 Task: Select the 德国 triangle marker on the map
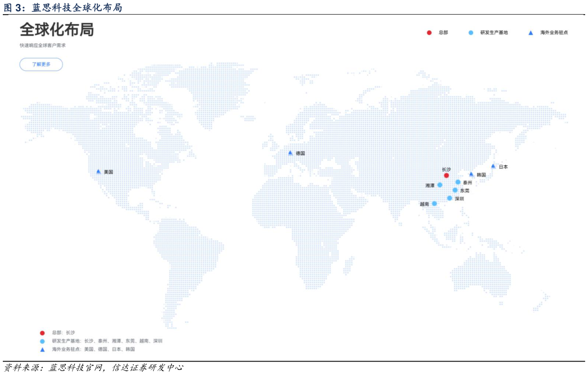290,153
